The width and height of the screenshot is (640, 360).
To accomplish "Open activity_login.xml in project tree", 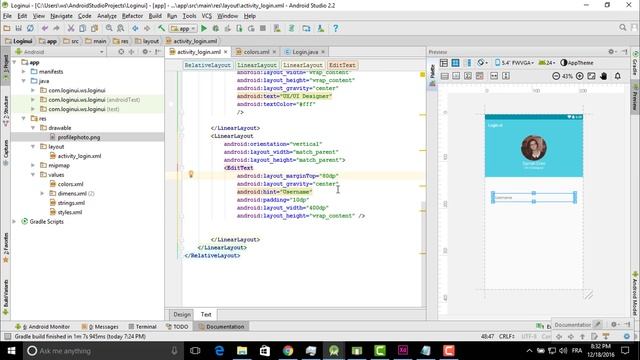I will tap(79, 156).
